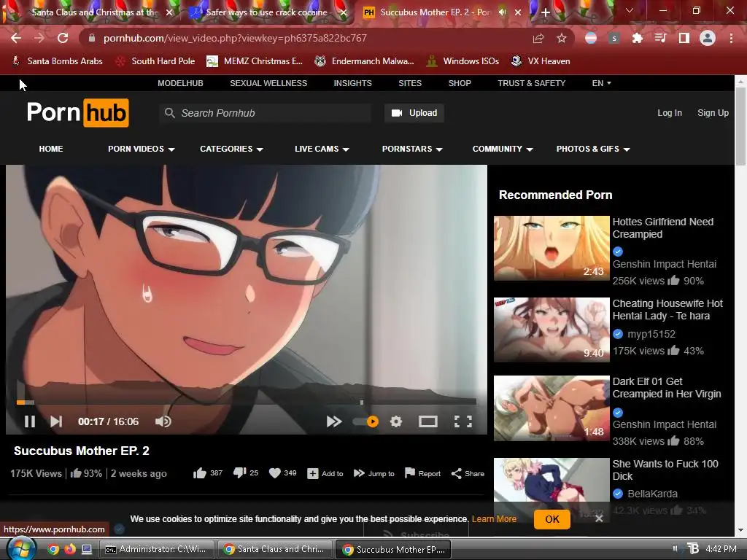Dislike the video with thumbs down 25

(239, 472)
